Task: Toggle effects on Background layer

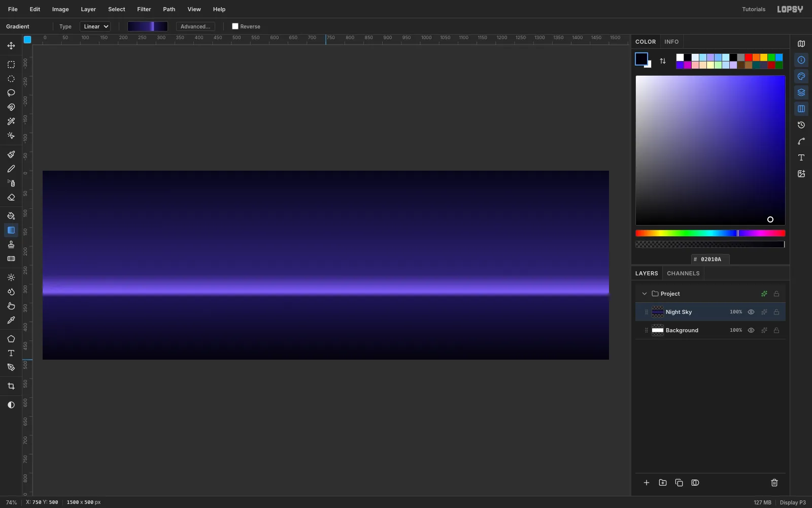Action: tap(764, 330)
